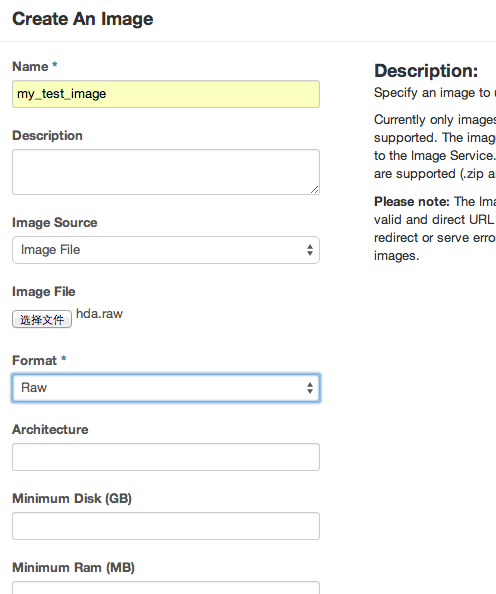Viewport: 496px width, 594px height.
Task: Click the Minimum Ram (MB) input box
Action: 166,588
